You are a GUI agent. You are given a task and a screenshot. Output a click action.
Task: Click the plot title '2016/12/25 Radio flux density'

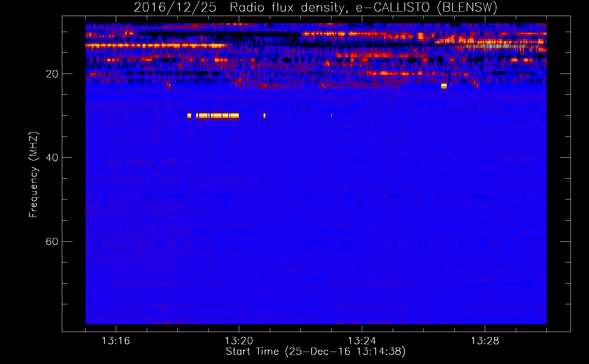239,7
